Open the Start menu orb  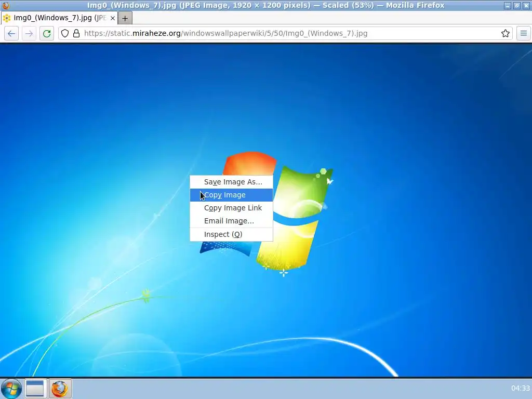11,389
